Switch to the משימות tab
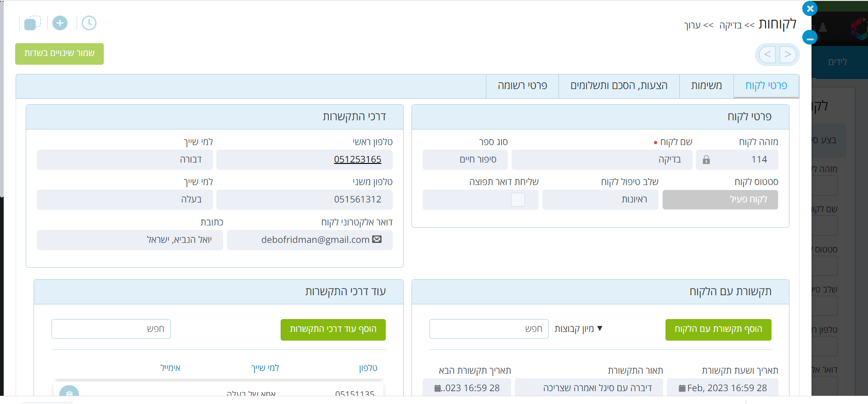This screenshot has height=404, width=868. pos(706,86)
